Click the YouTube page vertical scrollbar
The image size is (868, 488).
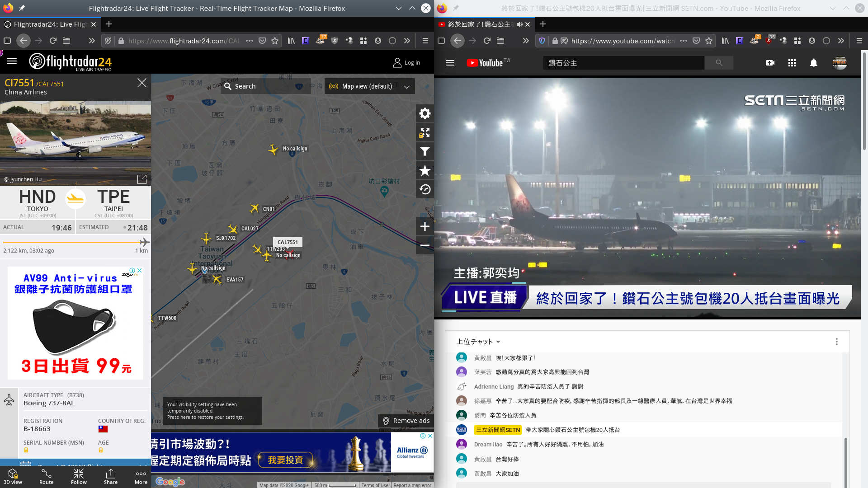(864, 101)
